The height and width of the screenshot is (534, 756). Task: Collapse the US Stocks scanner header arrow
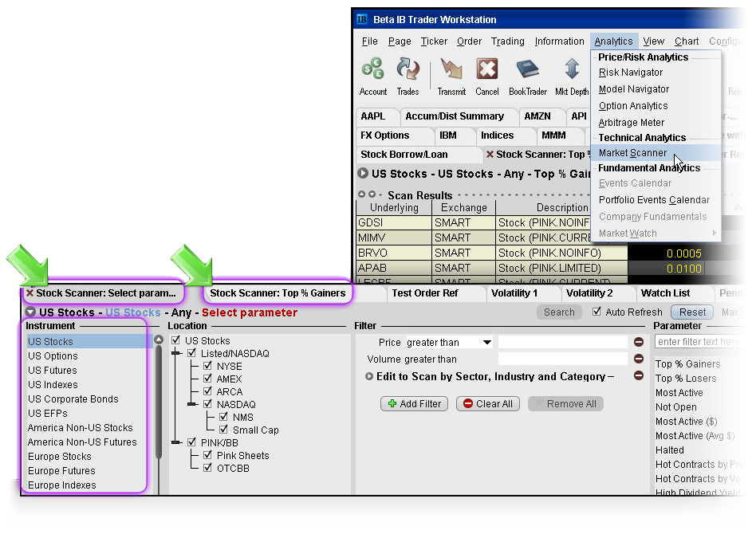[30, 312]
